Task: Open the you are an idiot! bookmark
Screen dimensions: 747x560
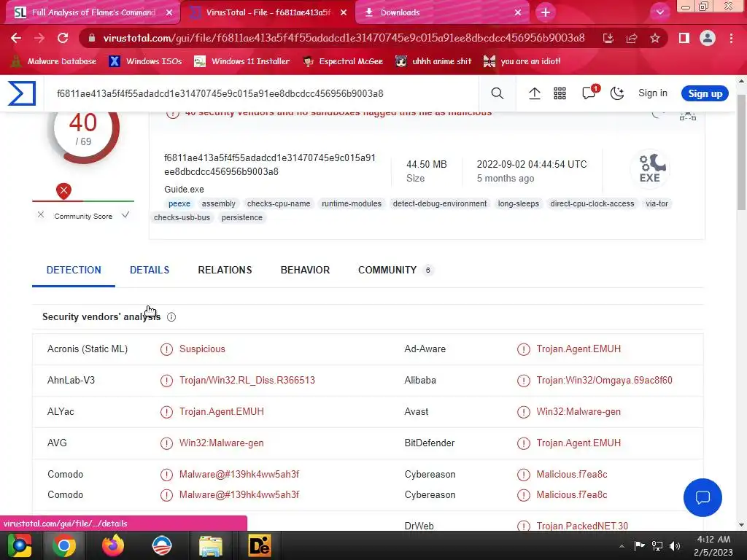Action: [x=522, y=61]
